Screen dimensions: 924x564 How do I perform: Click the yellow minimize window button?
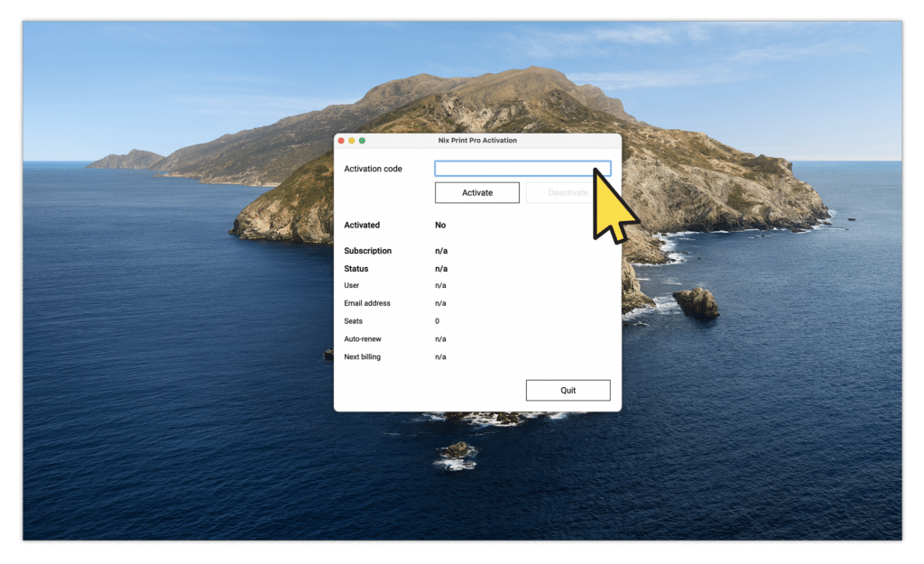pos(353,142)
